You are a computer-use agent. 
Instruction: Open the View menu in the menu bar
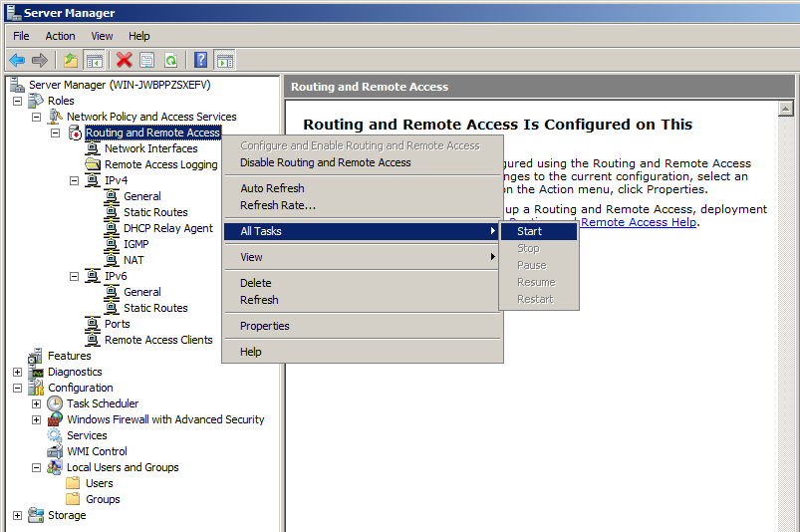[x=102, y=36]
